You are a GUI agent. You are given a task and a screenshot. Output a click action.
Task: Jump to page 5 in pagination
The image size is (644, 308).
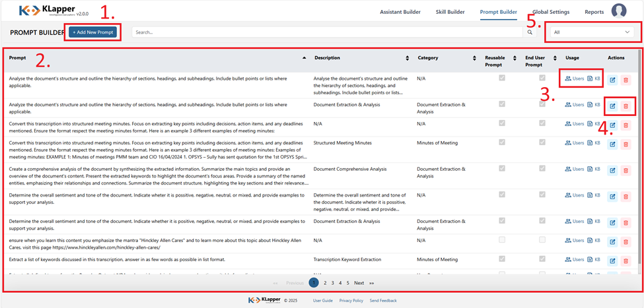click(347, 283)
